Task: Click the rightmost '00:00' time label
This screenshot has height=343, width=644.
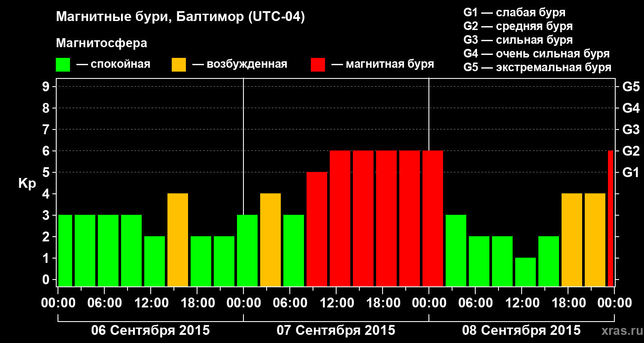Action: pos(614,303)
